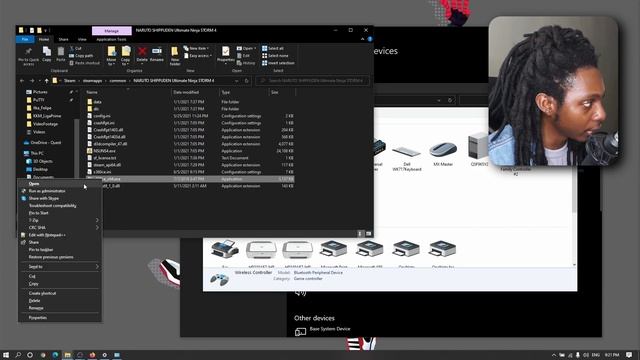Click Paste shortcut in the ribbon
The height and width of the screenshot is (360, 640).
pos(84,63)
